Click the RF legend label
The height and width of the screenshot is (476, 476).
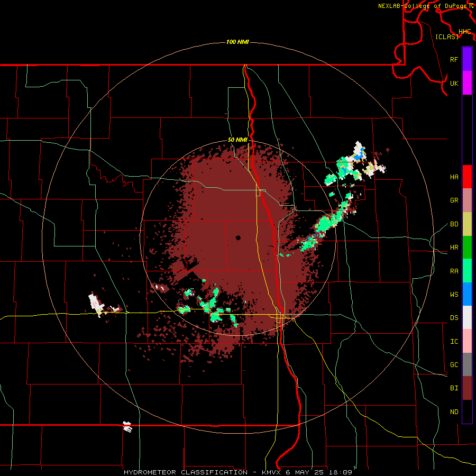click(454, 59)
